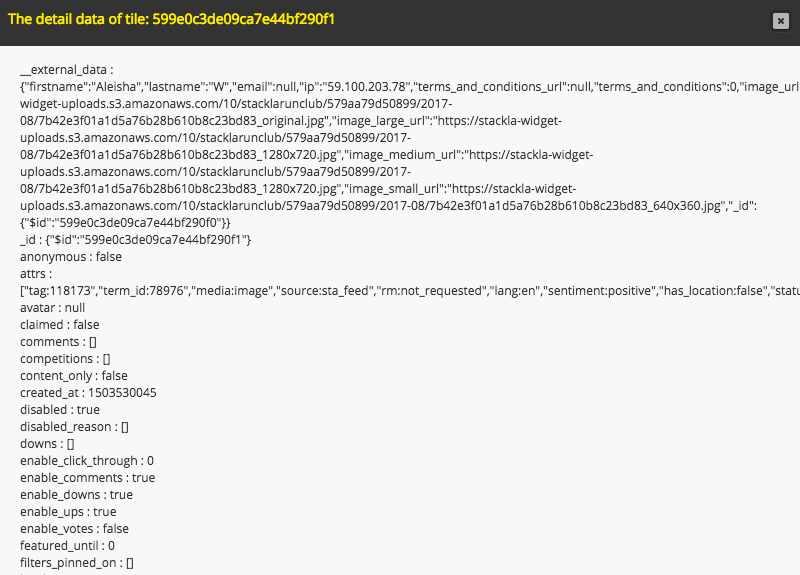The height and width of the screenshot is (575, 800).
Task: Click the attrs tag array value
Action: click(400, 291)
